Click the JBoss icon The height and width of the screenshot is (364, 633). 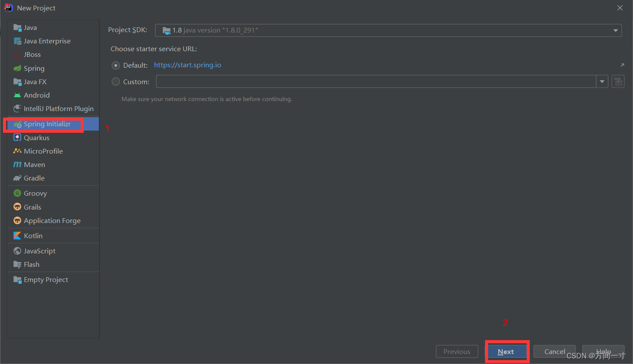(x=17, y=55)
